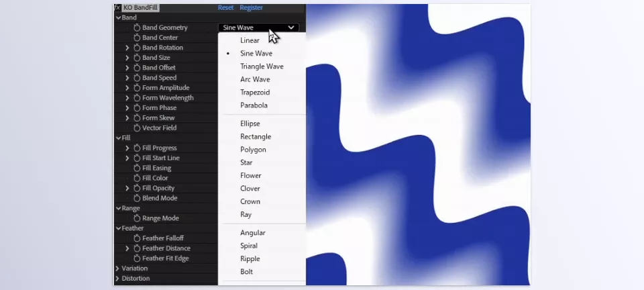Expand the Fill Progress property

click(127, 148)
